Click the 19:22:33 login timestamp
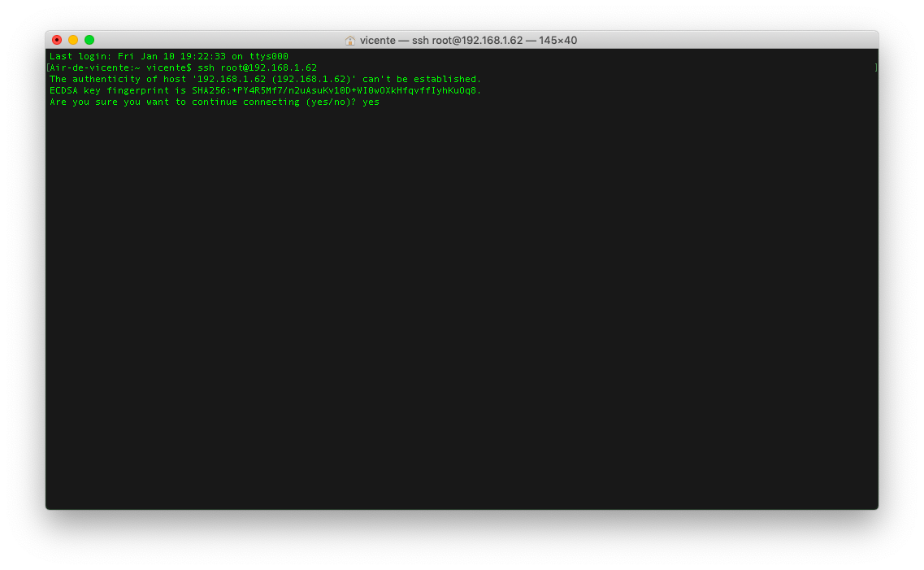 (202, 57)
